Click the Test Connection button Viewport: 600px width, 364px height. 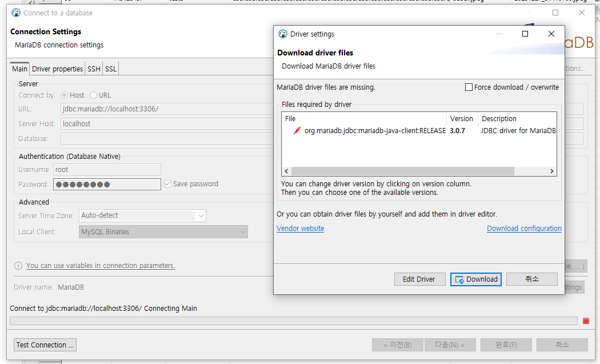click(45, 345)
